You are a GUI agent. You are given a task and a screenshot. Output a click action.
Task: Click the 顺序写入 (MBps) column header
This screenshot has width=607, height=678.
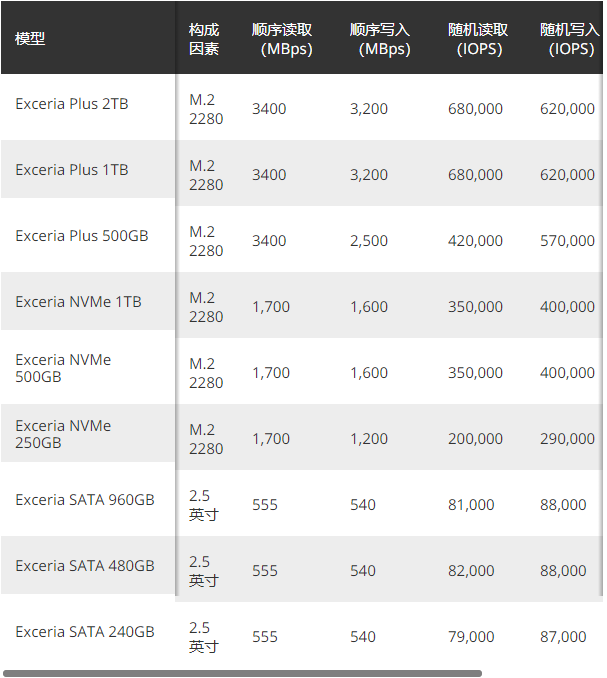point(379,39)
